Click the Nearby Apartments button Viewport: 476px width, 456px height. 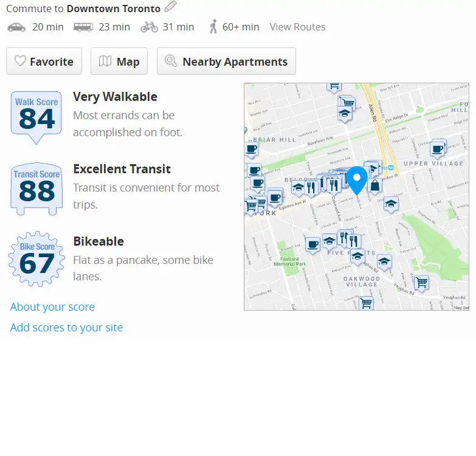coord(226,61)
